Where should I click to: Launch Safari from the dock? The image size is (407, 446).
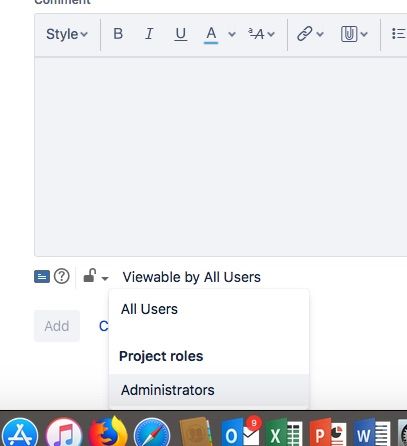[x=152, y=432]
